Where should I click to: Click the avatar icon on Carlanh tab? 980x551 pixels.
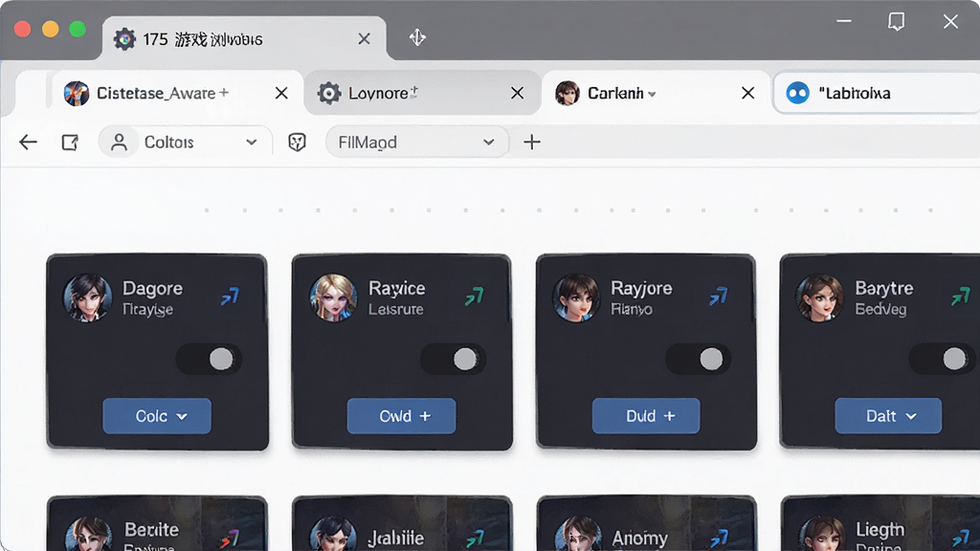tap(567, 93)
